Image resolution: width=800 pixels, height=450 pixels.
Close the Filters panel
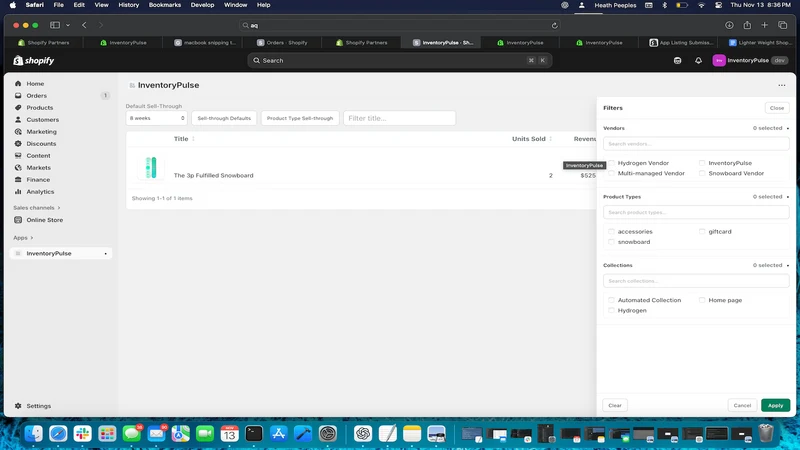point(777,108)
